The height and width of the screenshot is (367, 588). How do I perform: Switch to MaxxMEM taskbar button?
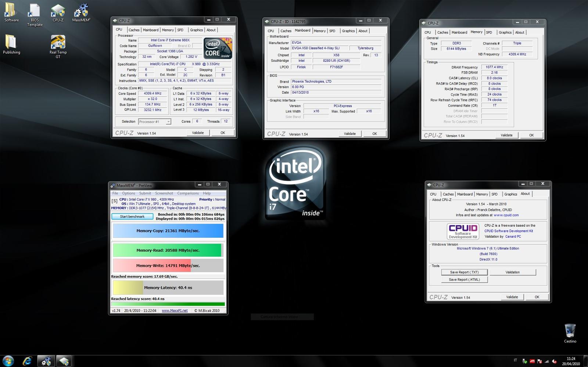tap(46, 361)
